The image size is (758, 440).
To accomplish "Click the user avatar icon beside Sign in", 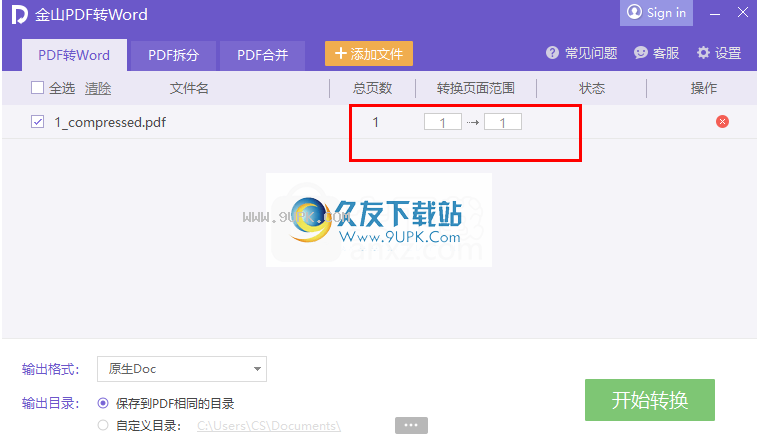I will tap(634, 12).
